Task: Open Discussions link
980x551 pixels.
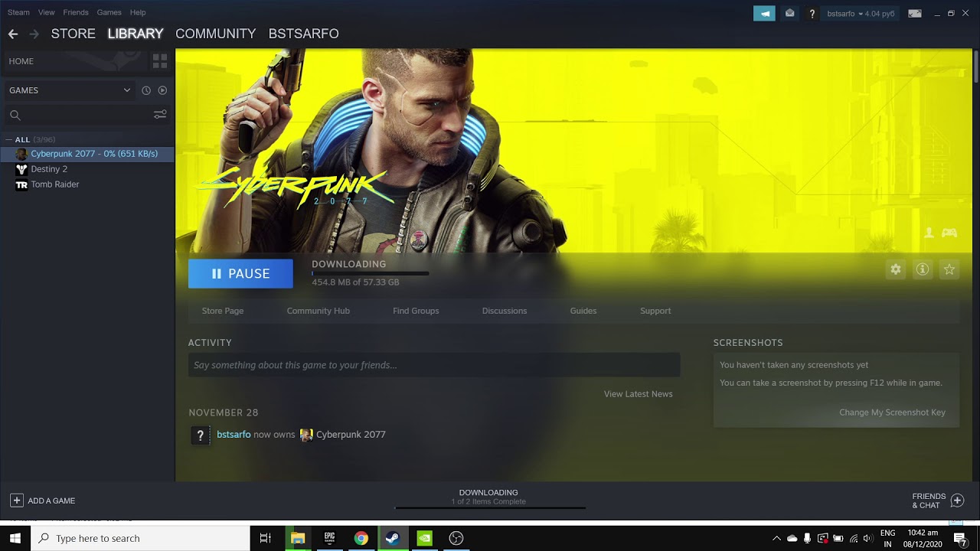Action: [x=505, y=311]
